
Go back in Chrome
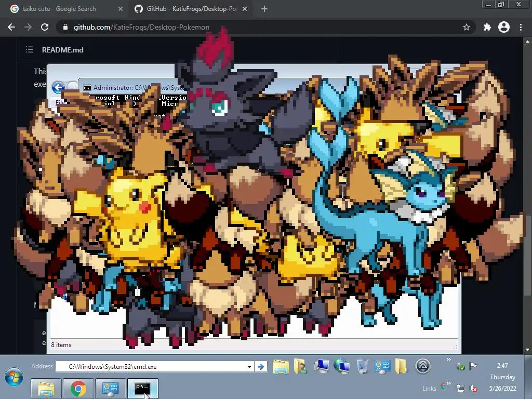(x=11, y=27)
